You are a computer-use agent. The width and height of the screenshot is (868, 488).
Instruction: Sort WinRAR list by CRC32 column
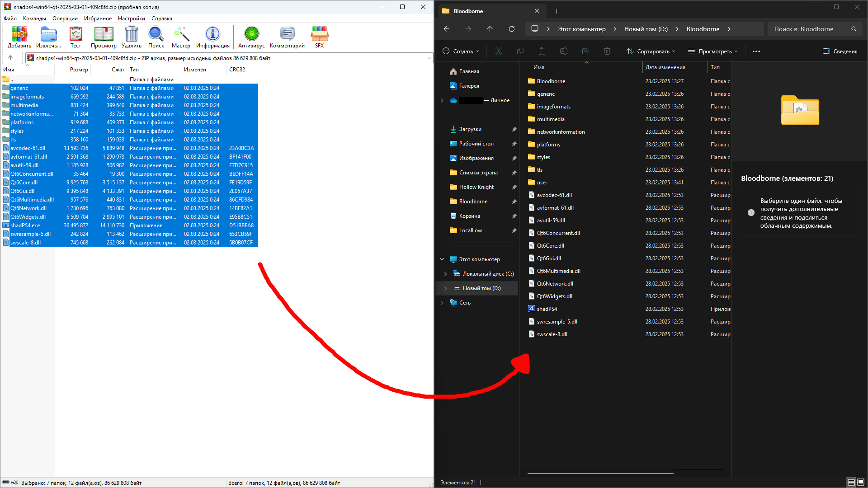tap(242, 70)
